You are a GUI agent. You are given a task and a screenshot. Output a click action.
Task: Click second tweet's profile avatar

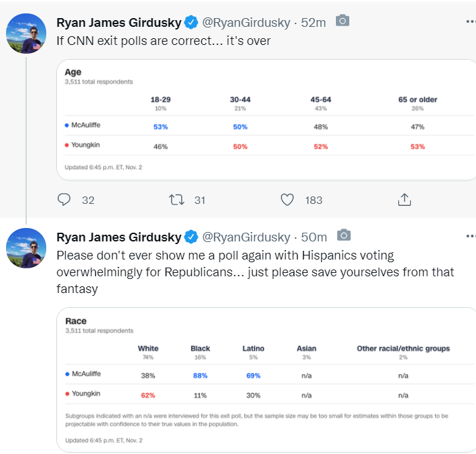click(x=26, y=248)
